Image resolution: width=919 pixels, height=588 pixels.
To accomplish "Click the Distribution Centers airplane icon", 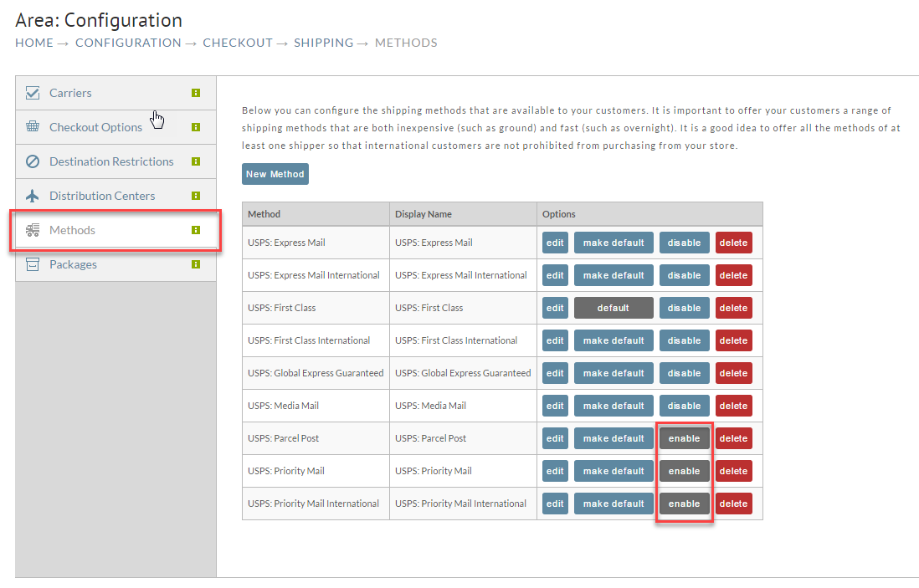I will [33, 196].
